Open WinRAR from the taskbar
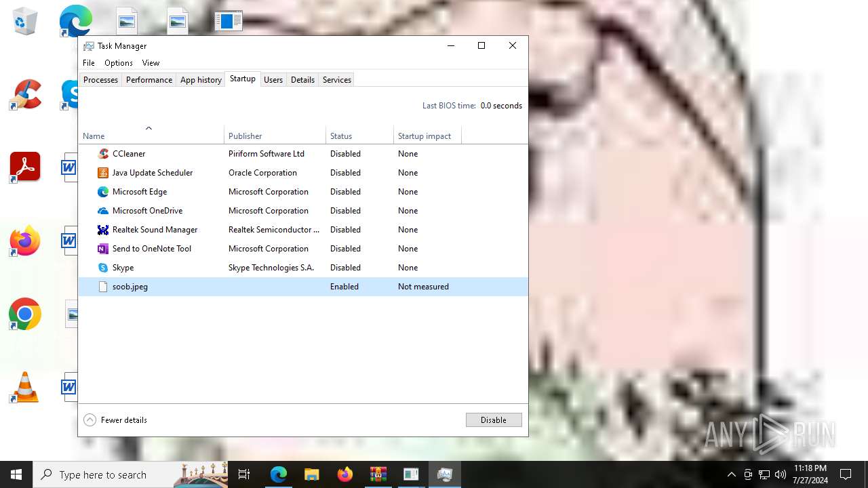 (x=378, y=474)
